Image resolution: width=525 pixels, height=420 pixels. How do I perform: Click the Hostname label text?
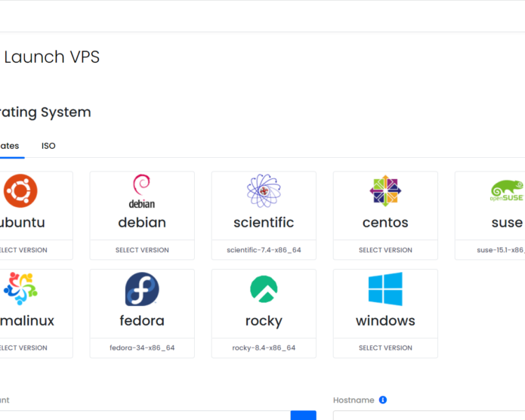pos(354,400)
